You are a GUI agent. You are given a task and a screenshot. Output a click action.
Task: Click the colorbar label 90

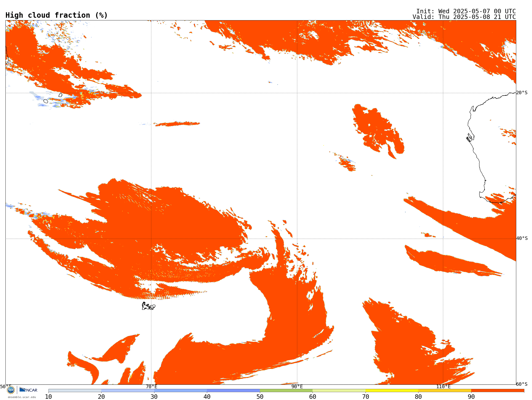(x=471, y=397)
